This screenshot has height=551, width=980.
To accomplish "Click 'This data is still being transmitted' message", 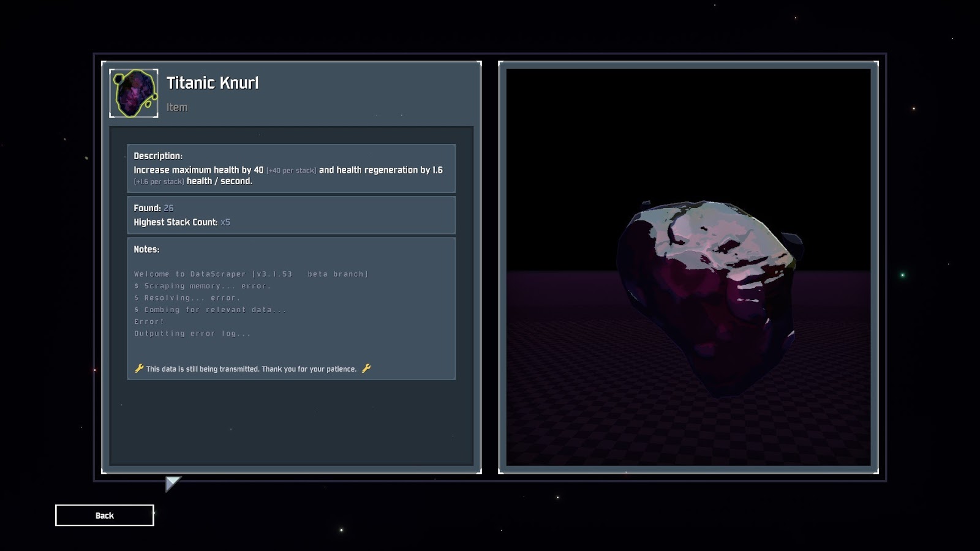I will (x=251, y=369).
